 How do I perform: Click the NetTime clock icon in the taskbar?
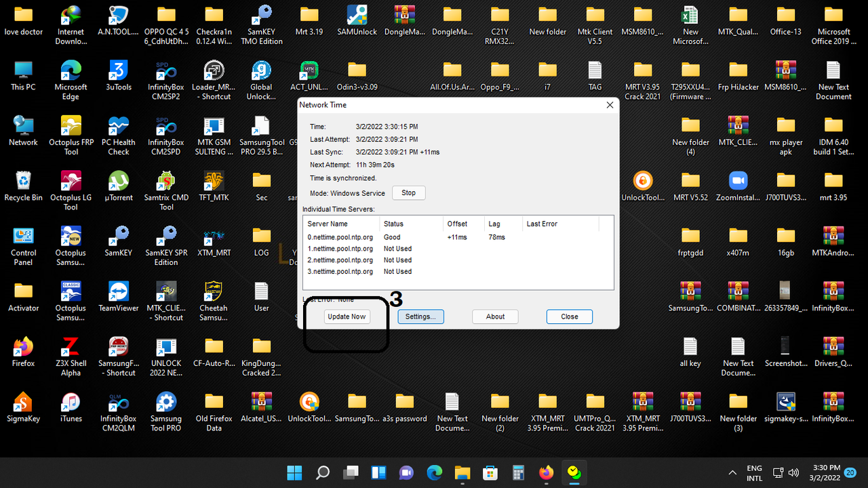click(574, 472)
